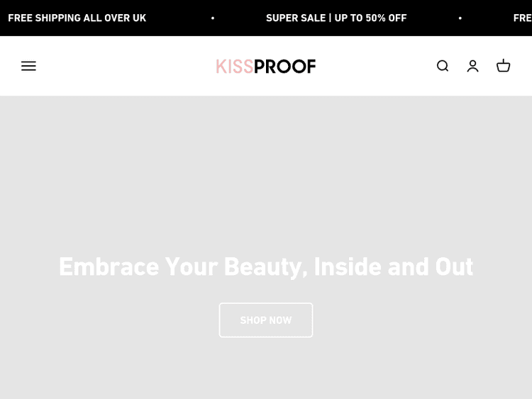Click the Embrace Your Beauty hero heading
Image resolution: width=532 pixels, height=399 pixels.
point(266,266)
